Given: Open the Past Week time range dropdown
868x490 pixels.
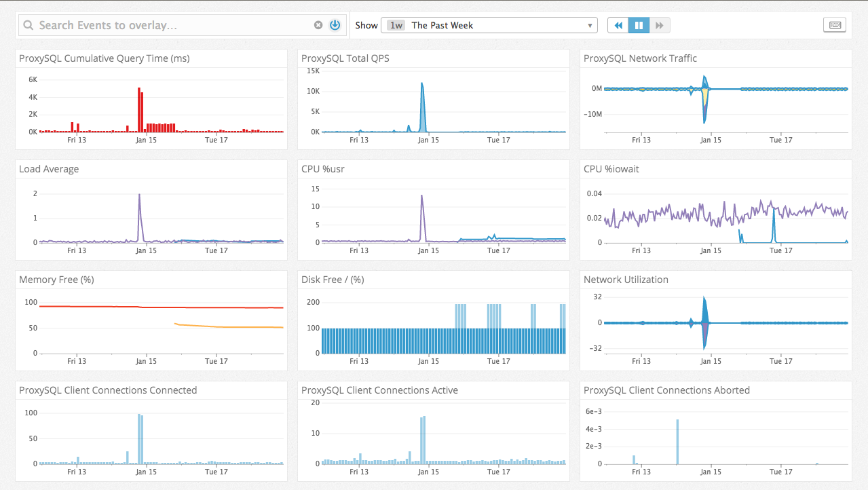Looking at the screenshot, I should [489, 25].
